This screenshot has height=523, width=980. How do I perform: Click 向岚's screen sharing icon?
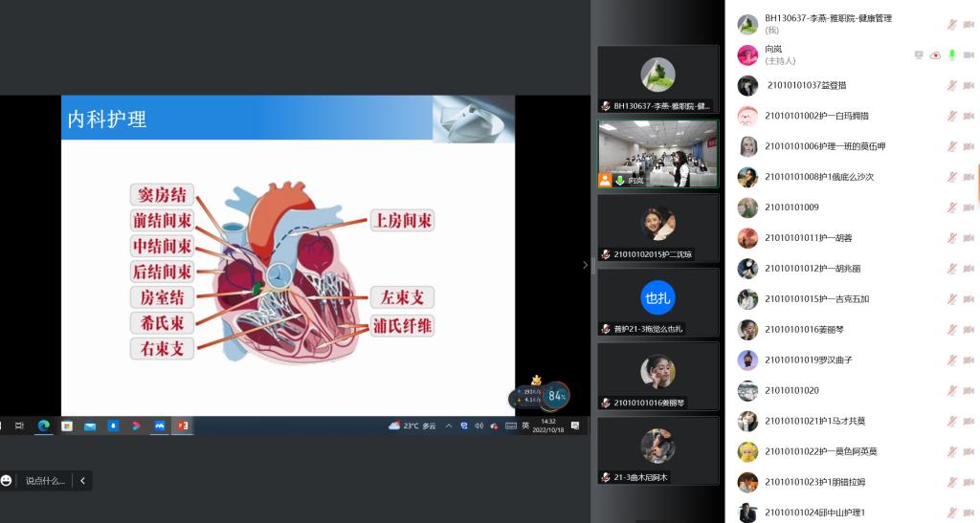(x=919, y=55)
